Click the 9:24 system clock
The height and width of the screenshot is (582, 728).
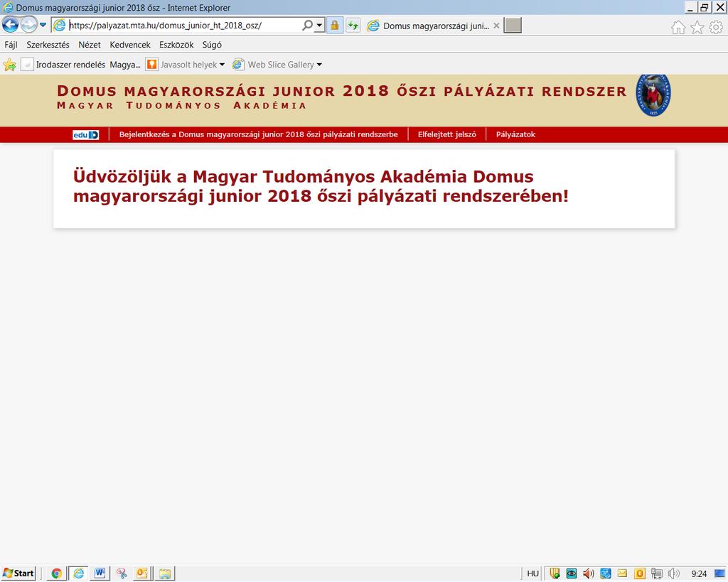[700, 574]
